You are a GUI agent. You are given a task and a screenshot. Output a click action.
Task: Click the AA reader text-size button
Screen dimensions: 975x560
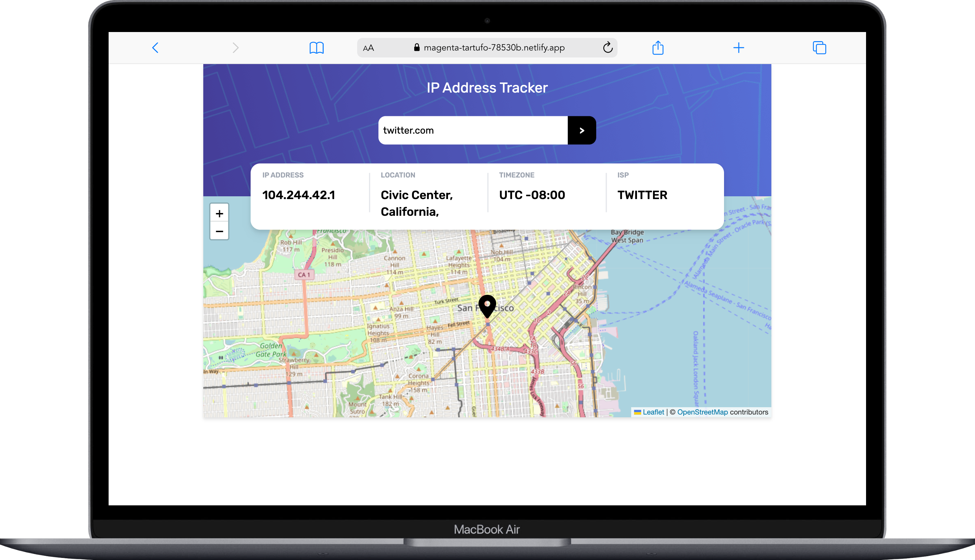[x=369, y=48]
